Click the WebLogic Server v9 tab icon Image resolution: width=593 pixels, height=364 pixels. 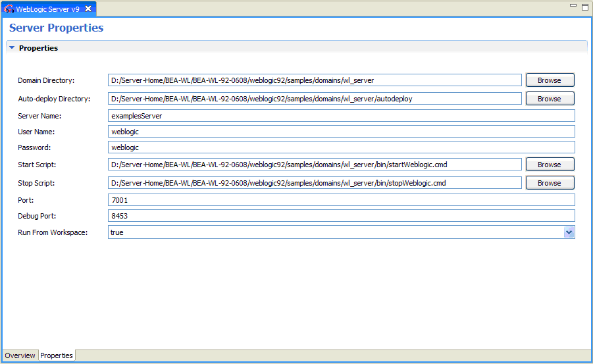9,9
